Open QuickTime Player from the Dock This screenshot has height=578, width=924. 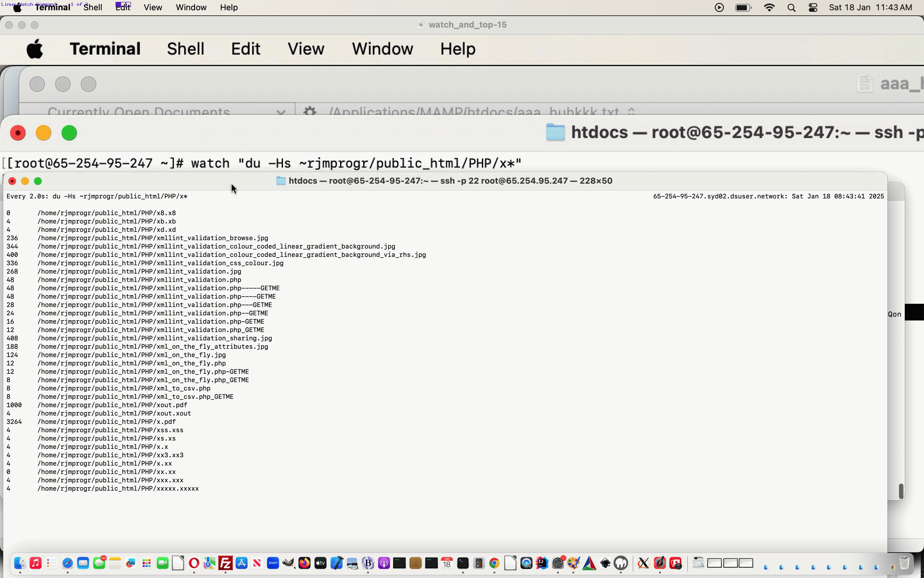point(526,563)
